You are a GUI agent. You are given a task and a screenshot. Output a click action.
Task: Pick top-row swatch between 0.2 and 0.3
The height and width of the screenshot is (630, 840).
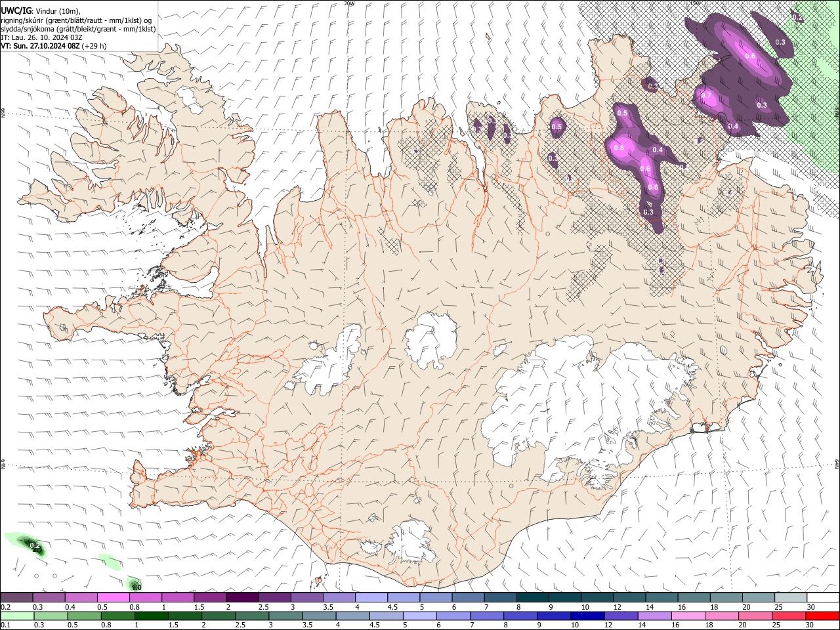16,598
